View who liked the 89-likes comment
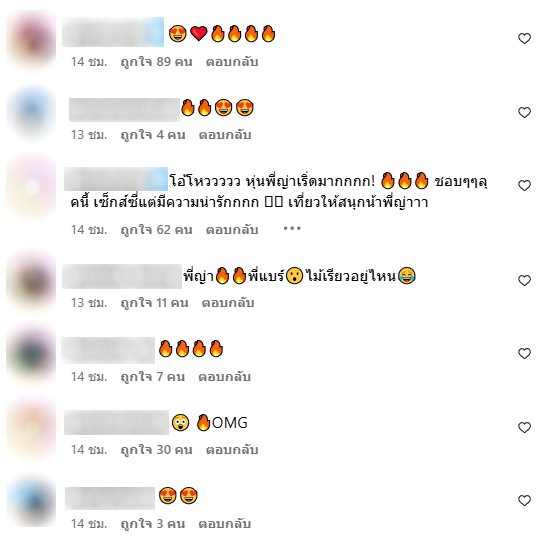543x546 pixels. tap(156, 62)
